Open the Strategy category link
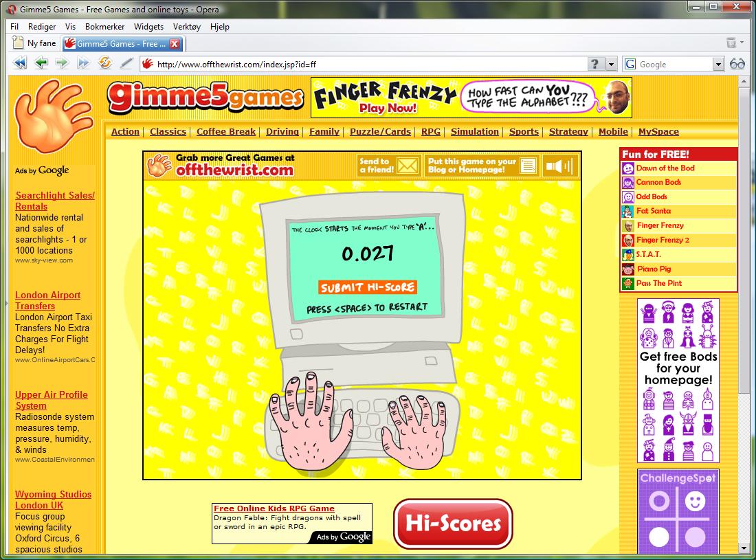The width and height of the screenshot is (756, 560). click(569, 131)
